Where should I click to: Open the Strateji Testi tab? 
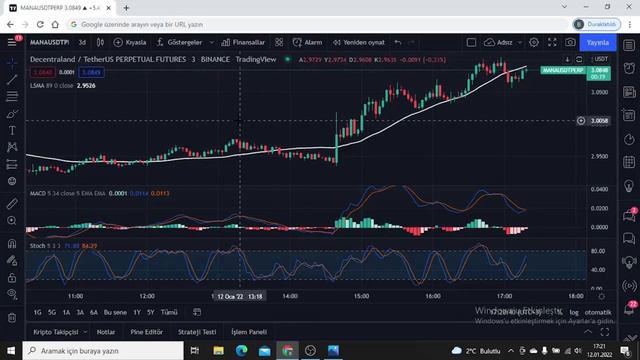tap(197, 332)
